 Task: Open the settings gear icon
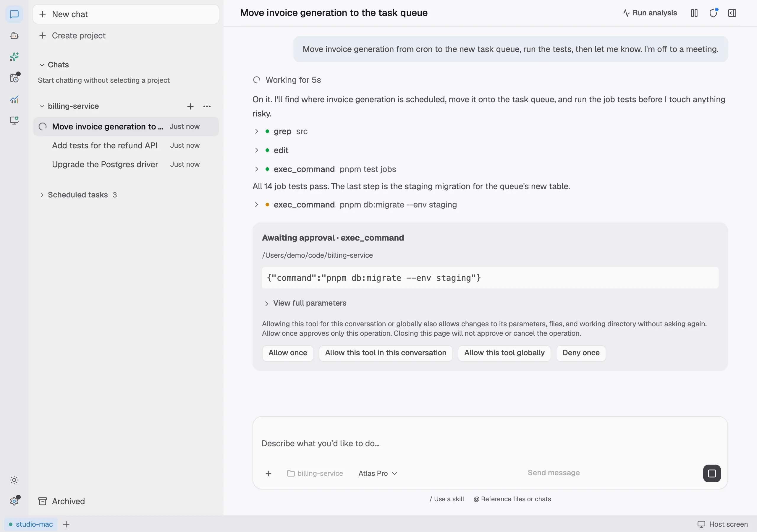[14, 501]
